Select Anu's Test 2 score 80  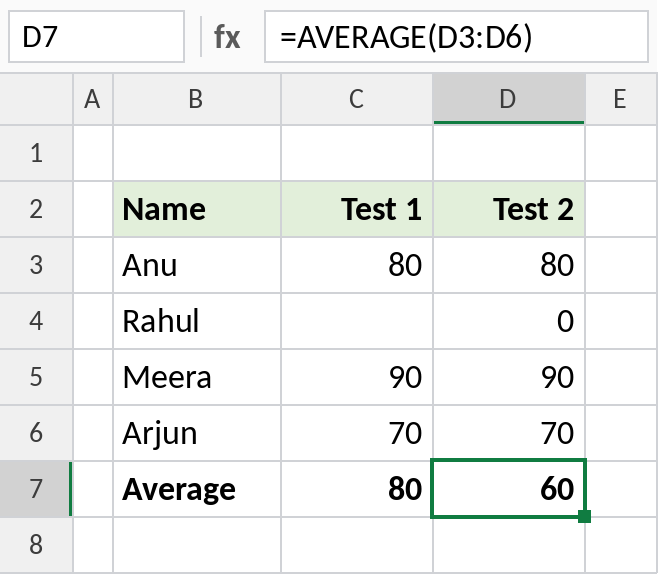point(509,265)
